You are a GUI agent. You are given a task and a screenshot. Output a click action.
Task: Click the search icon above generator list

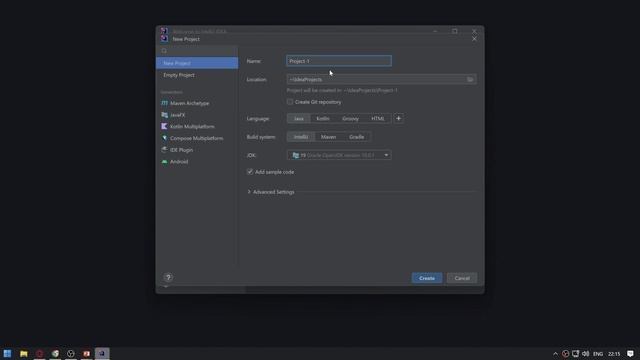click(x=164, y=51)
